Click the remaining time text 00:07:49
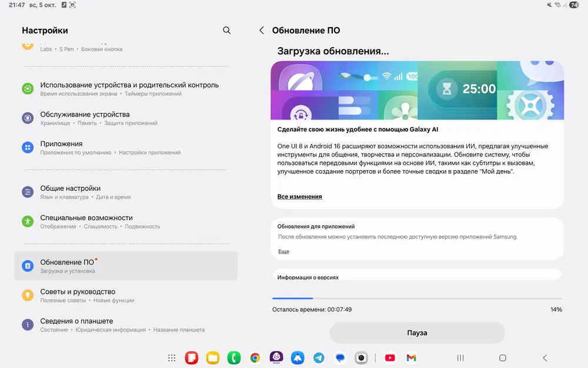This screenshot has height=368, width=588. pos(339,310)
